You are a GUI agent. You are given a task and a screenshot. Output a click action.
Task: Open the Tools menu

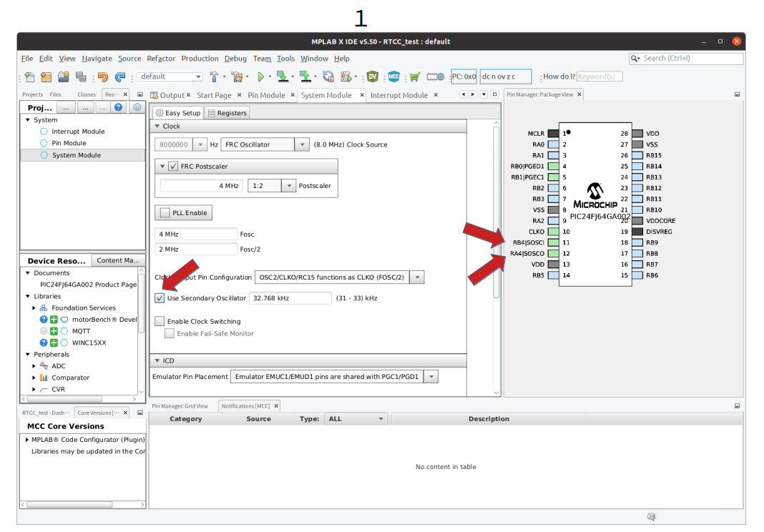click(x=286, y=59)
